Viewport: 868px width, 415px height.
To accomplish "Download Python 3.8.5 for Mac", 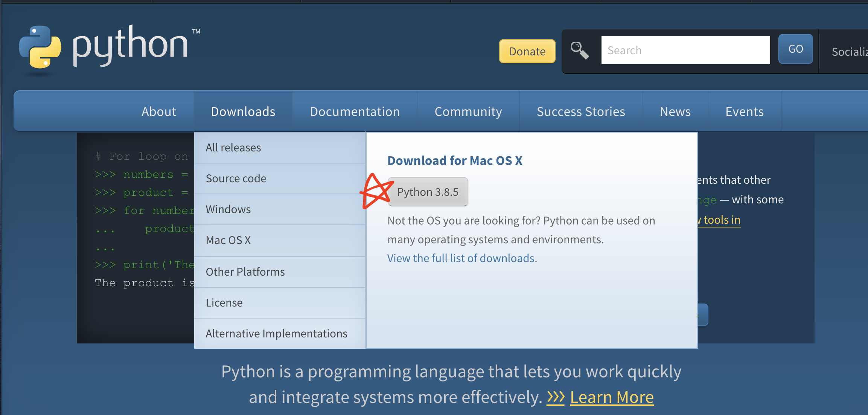I will (x=428, y=192).
